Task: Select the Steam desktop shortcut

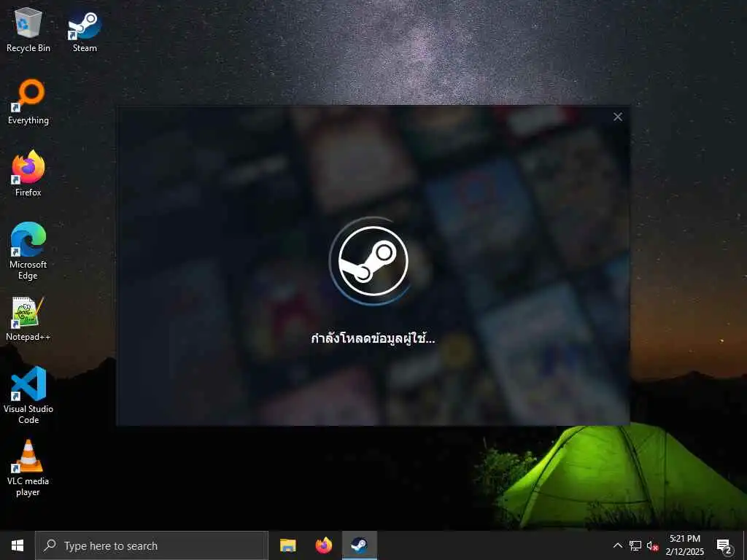Action: pyautogui.click(x=85, y=31)
